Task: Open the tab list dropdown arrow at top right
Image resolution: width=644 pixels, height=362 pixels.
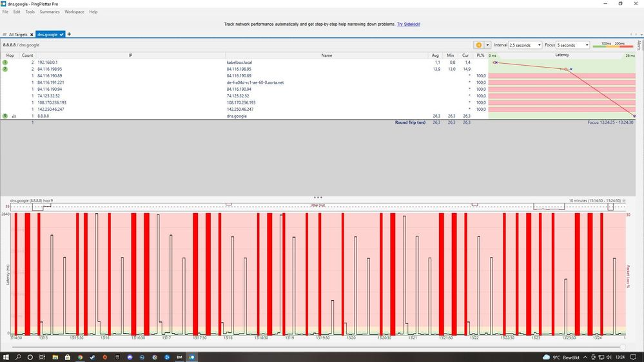Action: [641, 35]
